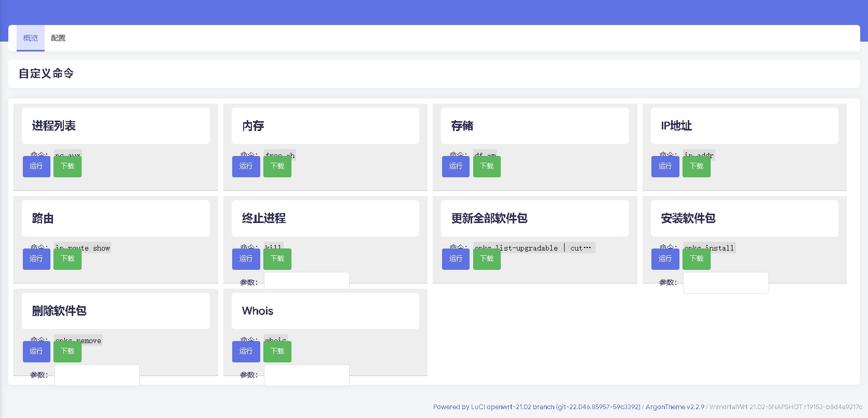Viewport: 868px width, 418px height.
Task: Click the Whois parameter text field
Action: (x=306, y=375)
